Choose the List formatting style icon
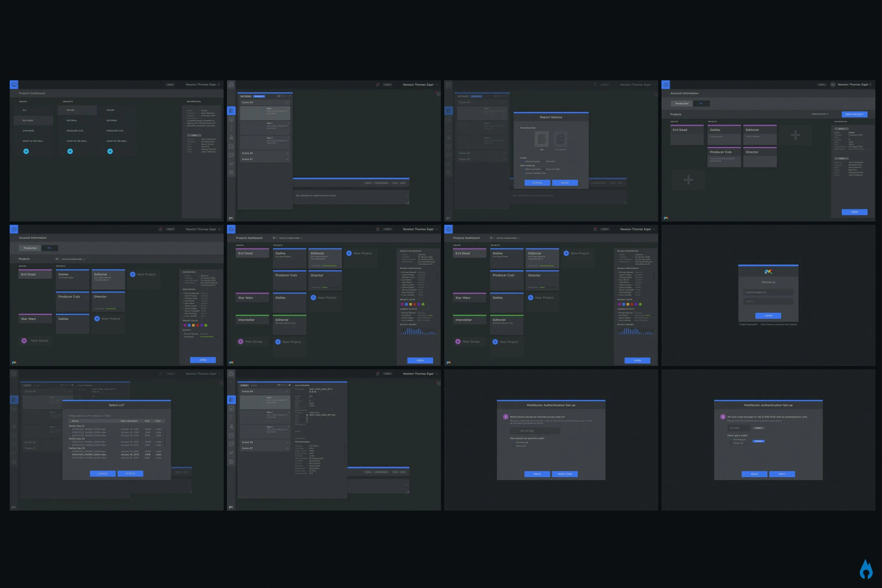The height and width of the screenshot is (588, 882). coord(542,139)
